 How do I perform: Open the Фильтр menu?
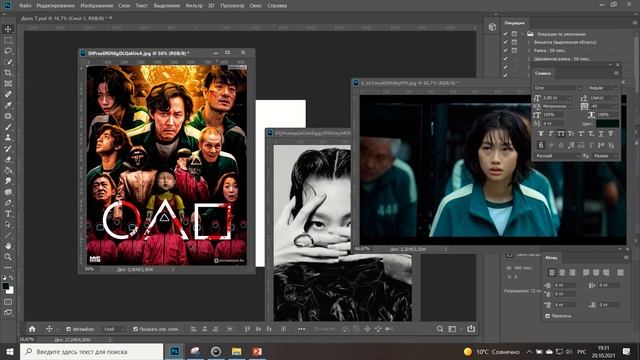tap(194, 6)
